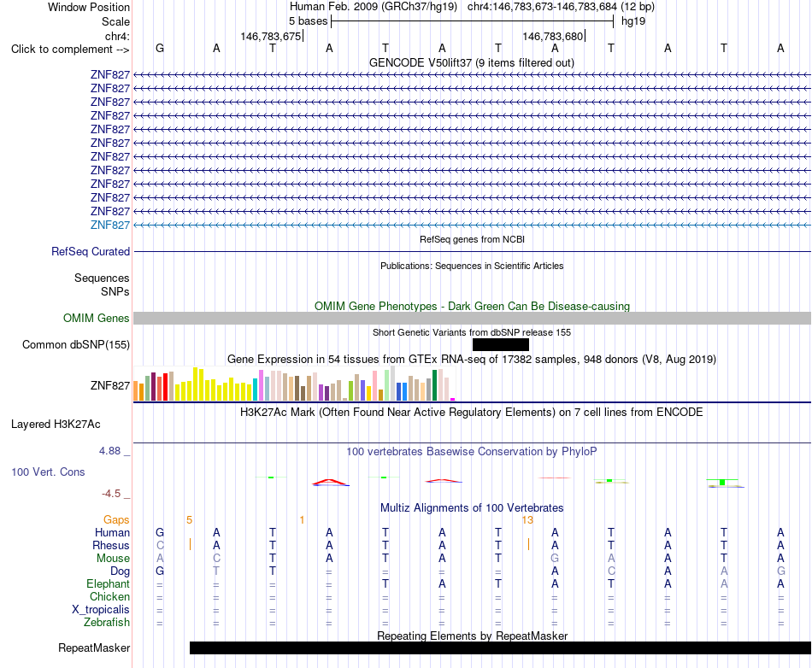Click the C base in the Mouse alignment row
Image resolution: width=812 pixels, height=668 pixels.
point(216,559)
